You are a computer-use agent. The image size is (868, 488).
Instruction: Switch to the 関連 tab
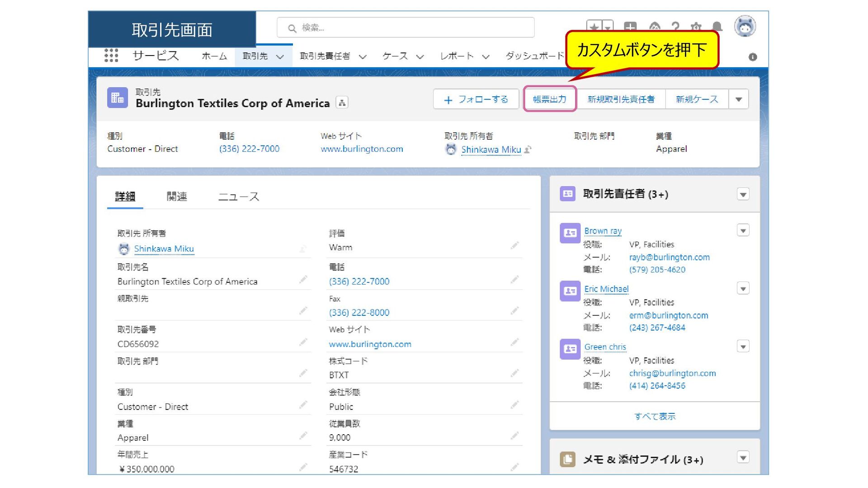[x=177, y=197]
